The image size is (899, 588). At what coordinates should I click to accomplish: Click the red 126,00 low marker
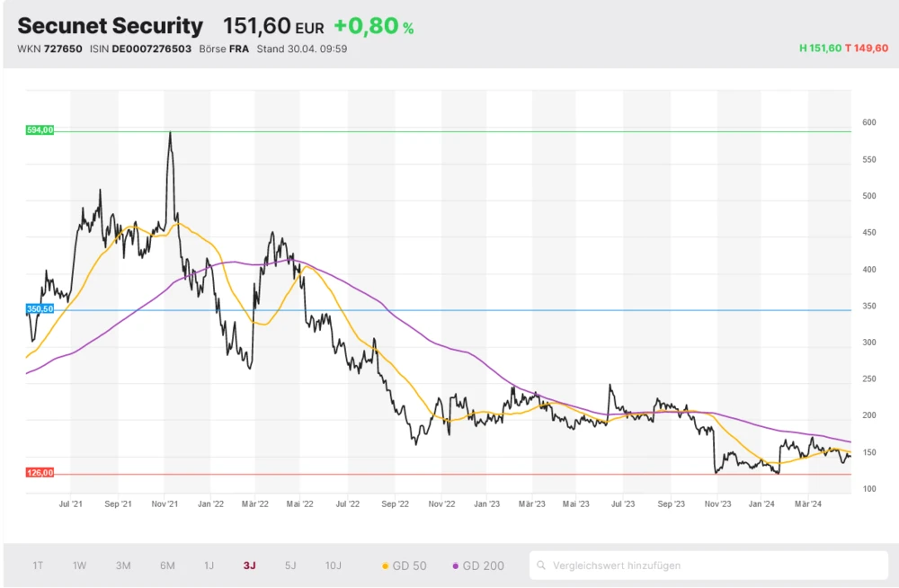tap(40, 470)
